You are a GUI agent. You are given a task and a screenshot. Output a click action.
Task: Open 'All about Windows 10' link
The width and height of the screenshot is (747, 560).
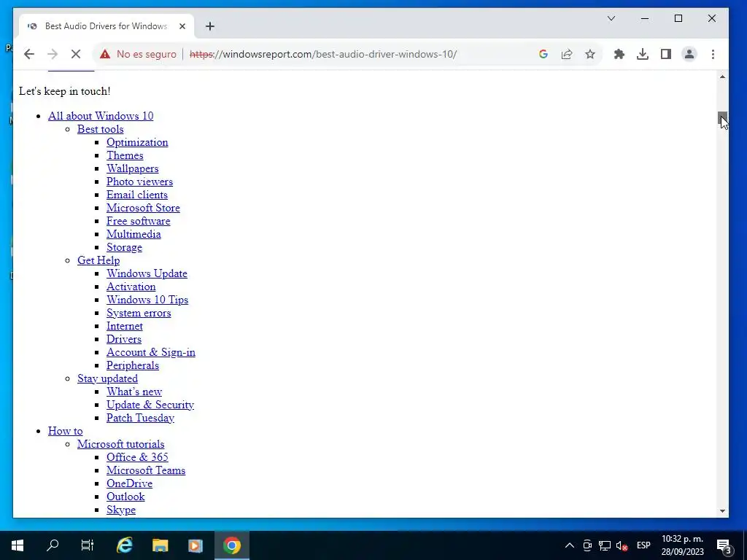(101, 116)
